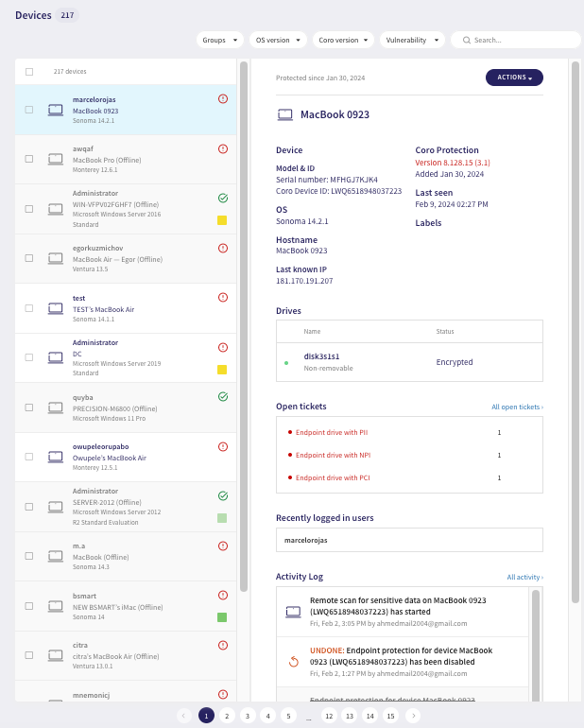Check the box for egorkuzmichov device
Viewport: 584px width, 728px height.
click(x=29, y=258)
